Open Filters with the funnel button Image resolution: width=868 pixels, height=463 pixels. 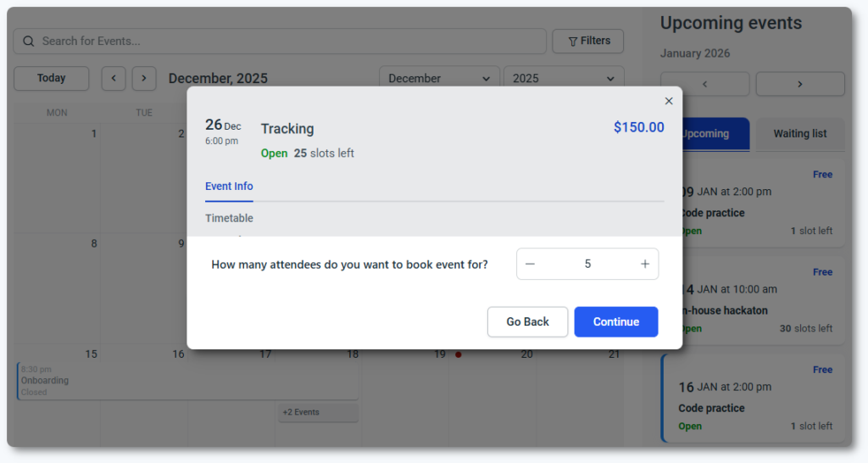click(588, 41)
